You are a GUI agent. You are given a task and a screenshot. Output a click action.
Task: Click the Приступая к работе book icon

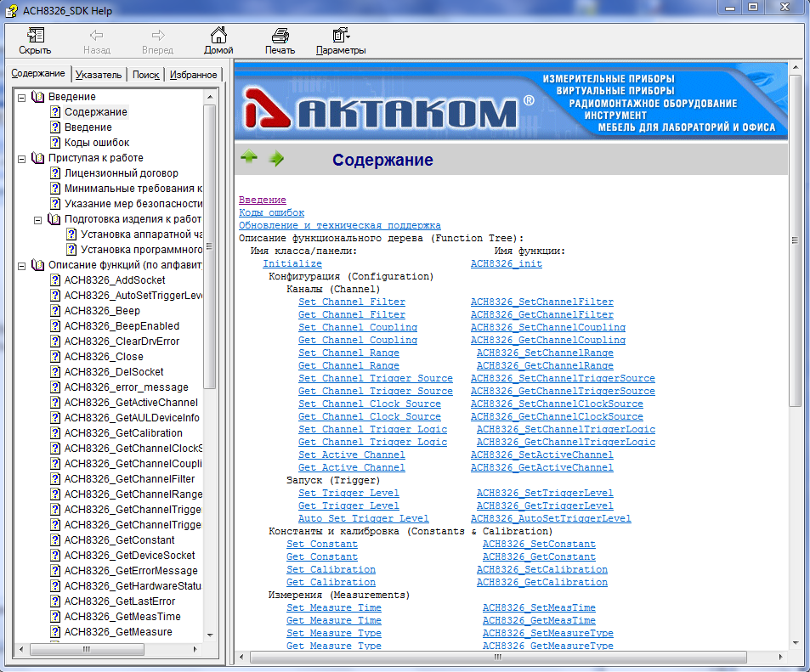point(37,157)
